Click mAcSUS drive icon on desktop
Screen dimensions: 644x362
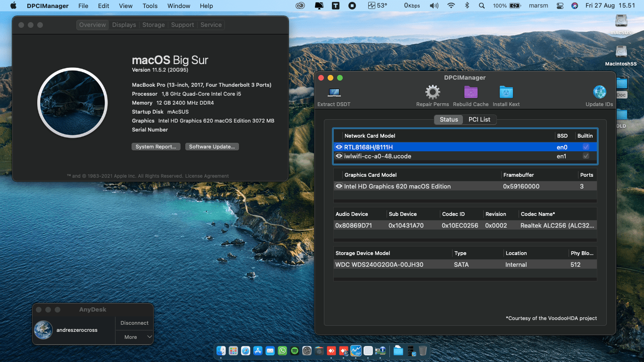coord(621,21)
